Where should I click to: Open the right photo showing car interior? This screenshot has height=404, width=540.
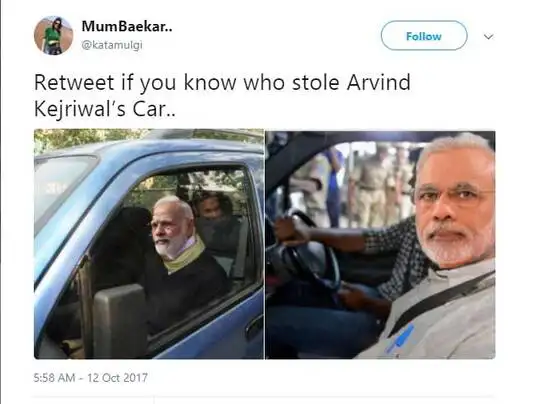381,245
